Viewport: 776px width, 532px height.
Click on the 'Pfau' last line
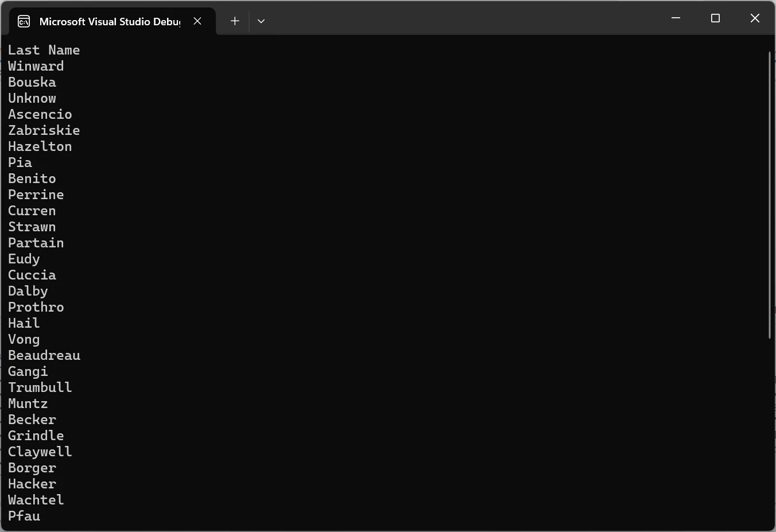[24, 517]
